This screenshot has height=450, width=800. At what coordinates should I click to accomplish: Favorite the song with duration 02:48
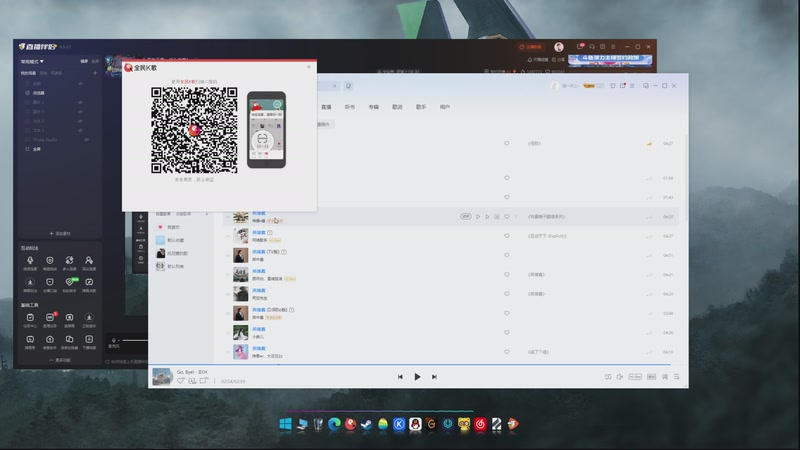(x=507, y=313)
